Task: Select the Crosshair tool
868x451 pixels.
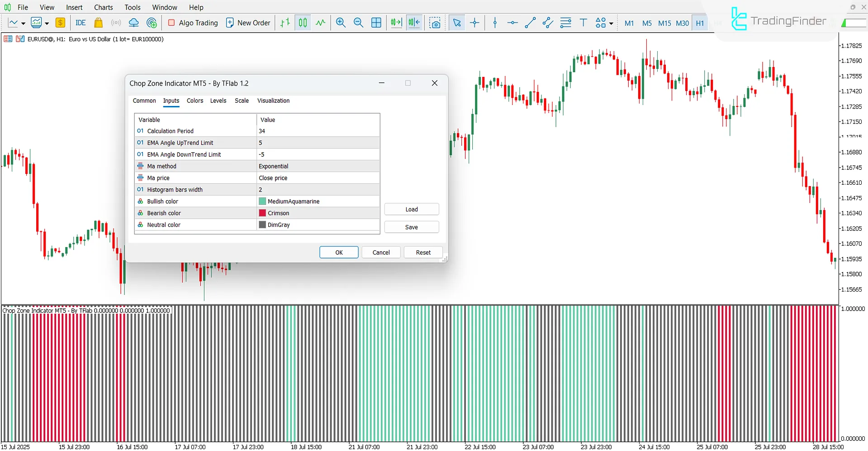Action: pos(474,23)
